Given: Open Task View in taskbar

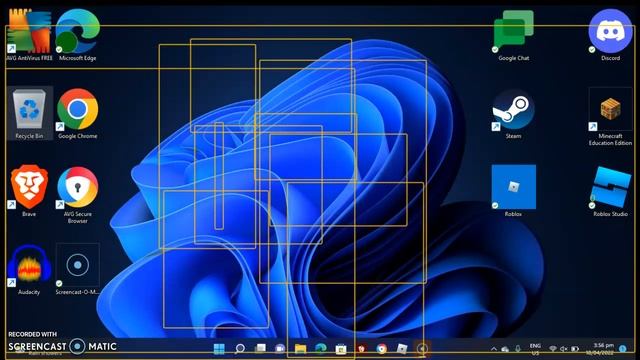Looking at the screenshot, I should point(260,349).
